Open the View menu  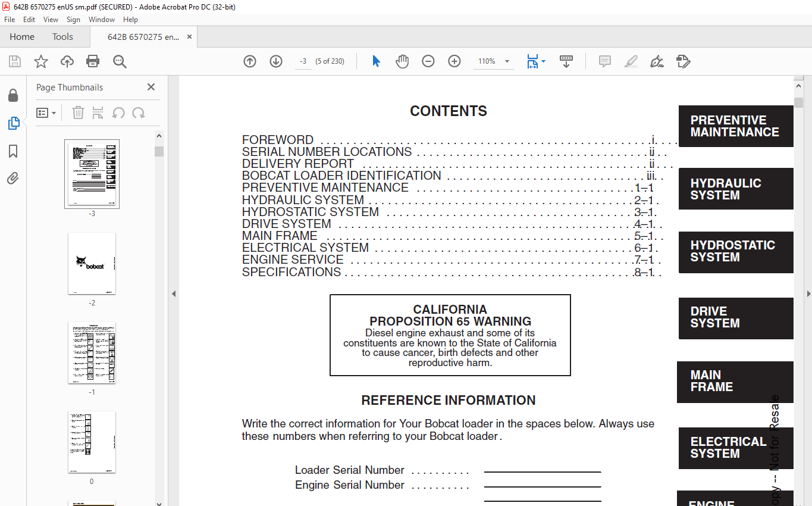[x=51, y=20]
